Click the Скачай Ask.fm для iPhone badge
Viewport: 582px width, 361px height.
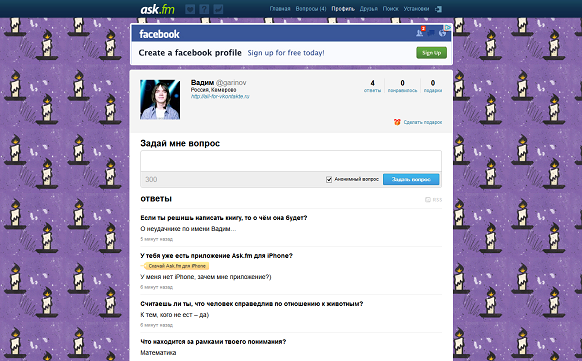point(175,266)
